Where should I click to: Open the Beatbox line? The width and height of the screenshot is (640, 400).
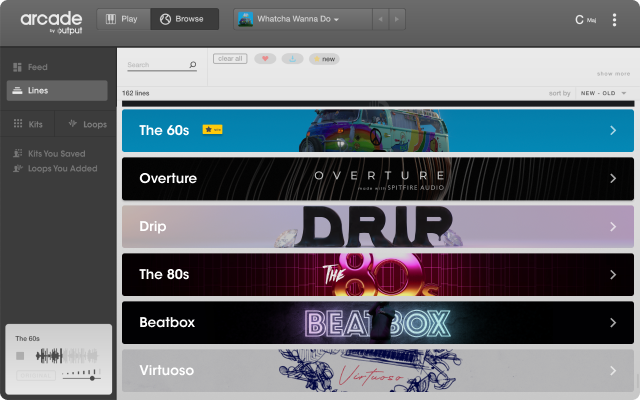point(378,322)
